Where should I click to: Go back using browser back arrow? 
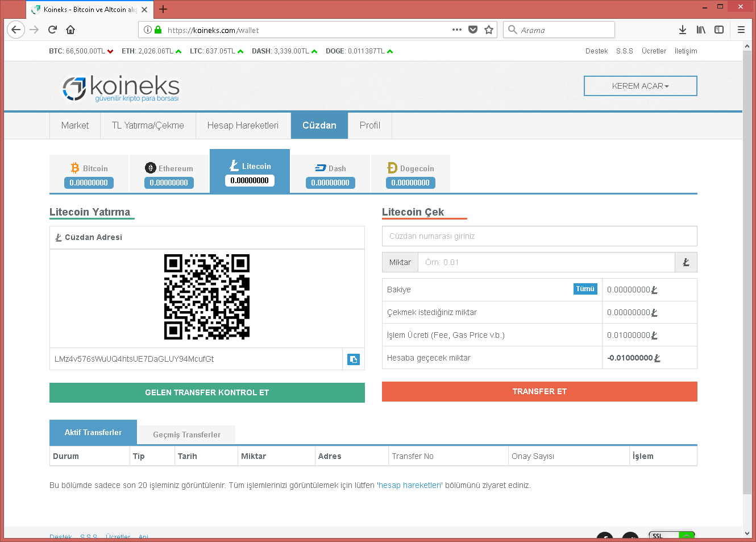point(16,30)
